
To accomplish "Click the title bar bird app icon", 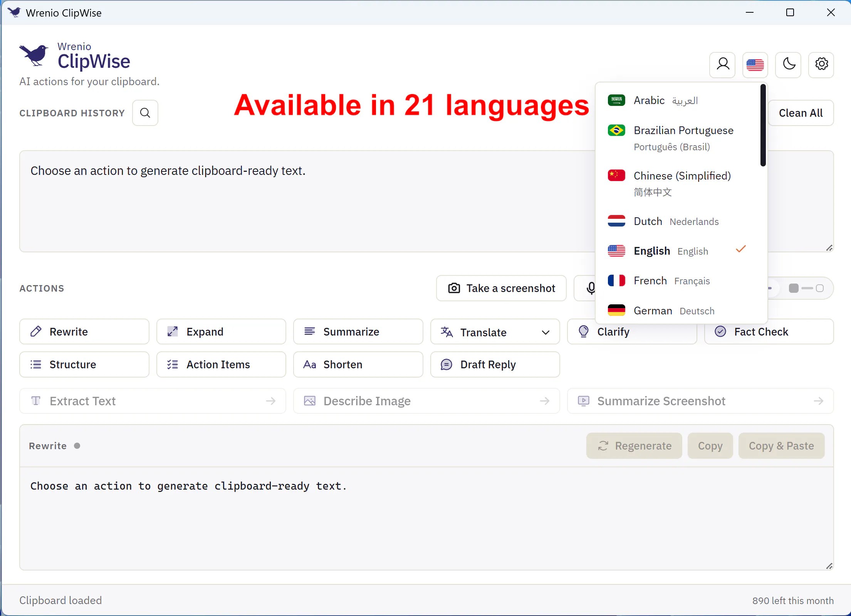I will pyautogui.click(x=14, y=12).
